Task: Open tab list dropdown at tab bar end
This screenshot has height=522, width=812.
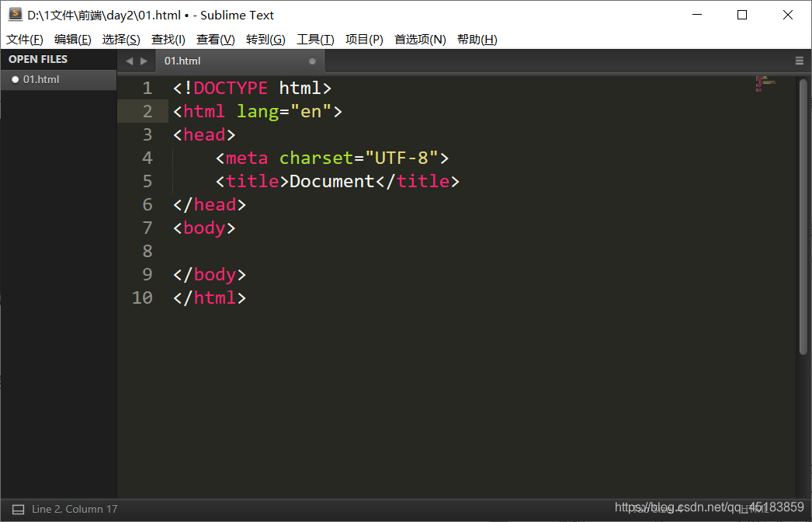Action: 800,61
